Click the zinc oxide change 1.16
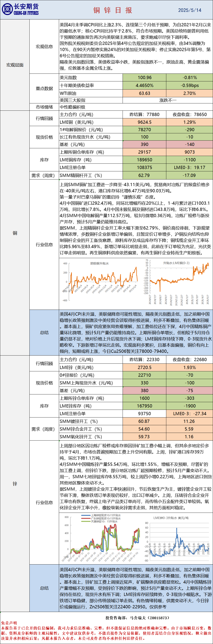The image size is (213, 644). 190,437
